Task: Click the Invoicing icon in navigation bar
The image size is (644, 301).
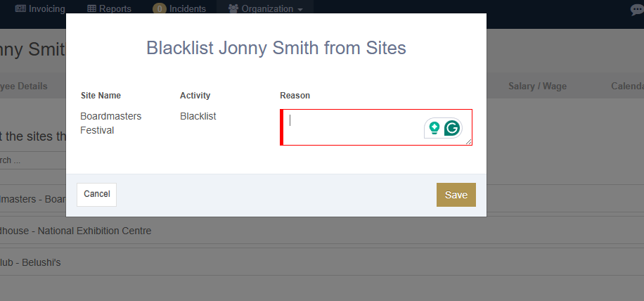Action: pyautogui.click(x=21, y=8)
